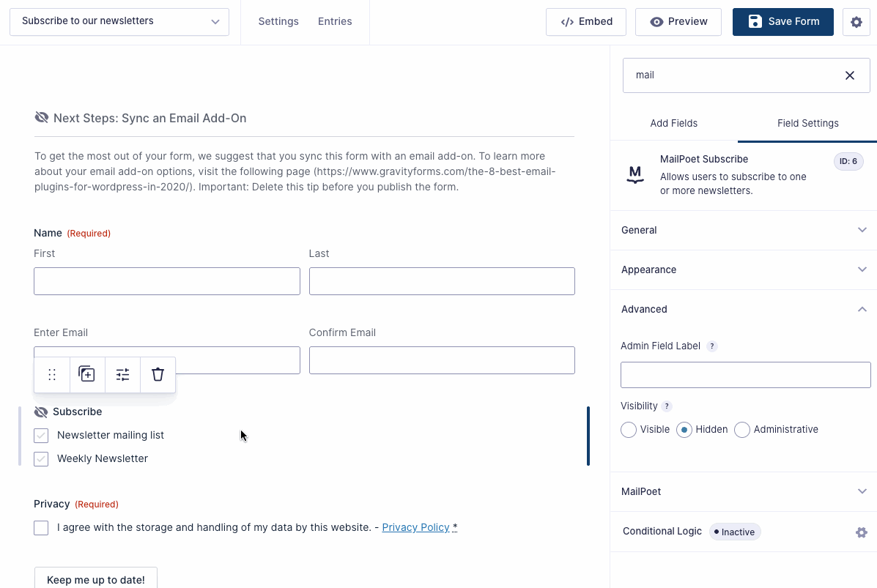Screen dimensions: 877x588
Task: Choose Administrative visibility option
Action: [x=741, y=430]
